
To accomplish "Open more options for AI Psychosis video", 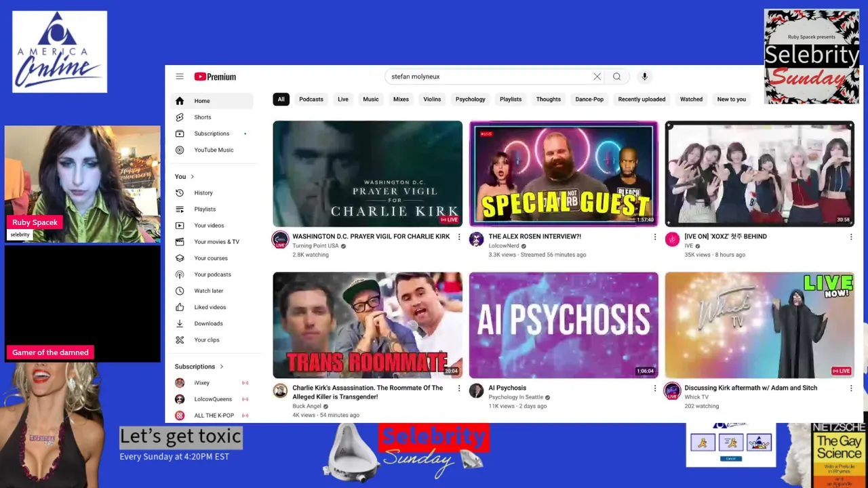I will [x=655, y=388].
